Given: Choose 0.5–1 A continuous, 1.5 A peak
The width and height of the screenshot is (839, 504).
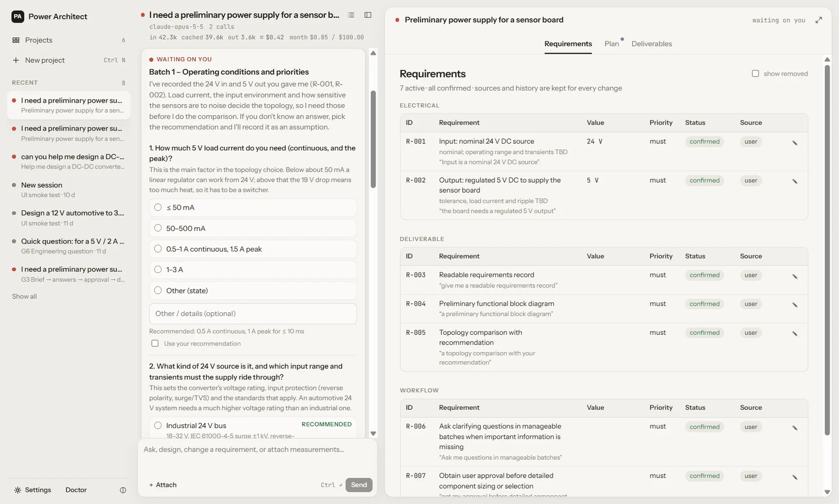Looking at the screenshot, I should click(x=253, y=249).
